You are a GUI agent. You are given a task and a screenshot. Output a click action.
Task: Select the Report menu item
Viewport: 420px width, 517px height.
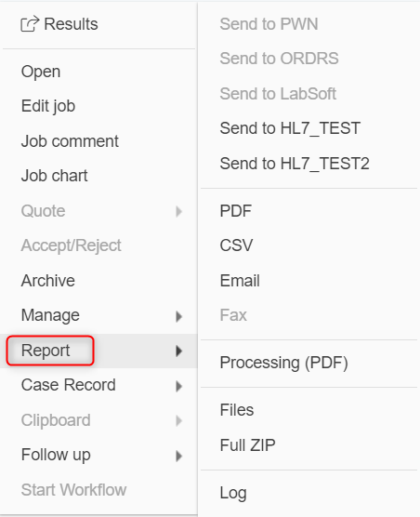[x=46, y=351]
